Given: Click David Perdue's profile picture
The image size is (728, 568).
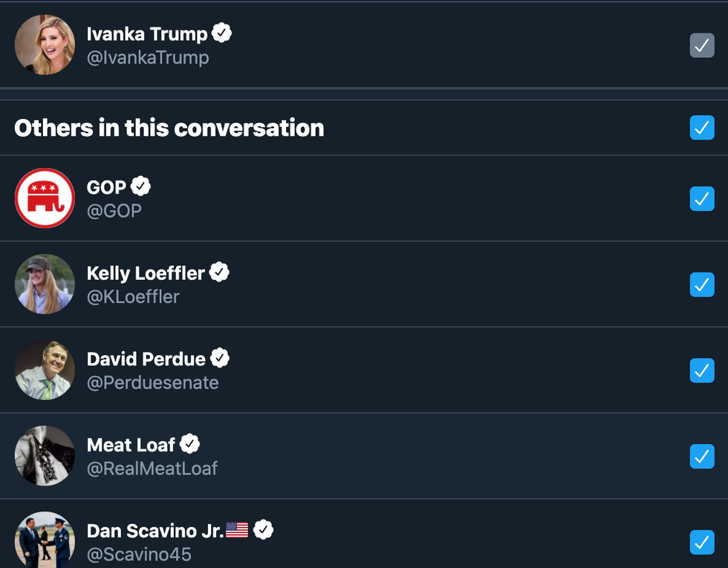Looking at the screenshot, I should pyautogui.click(x=45, y=370).
